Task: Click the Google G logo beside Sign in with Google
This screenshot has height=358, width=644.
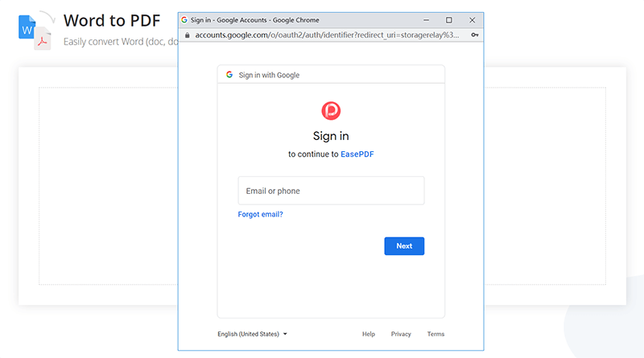Action: click(x=229, y=75)
